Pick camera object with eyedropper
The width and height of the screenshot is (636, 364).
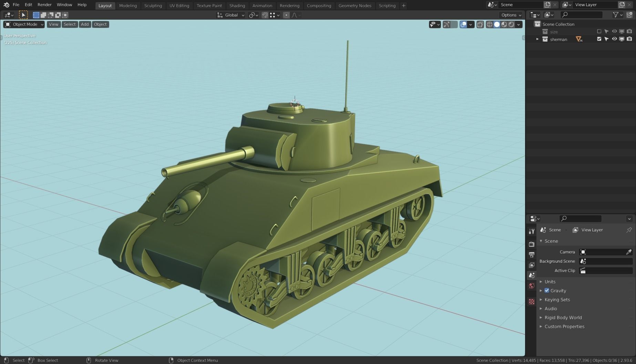[629, 252]
